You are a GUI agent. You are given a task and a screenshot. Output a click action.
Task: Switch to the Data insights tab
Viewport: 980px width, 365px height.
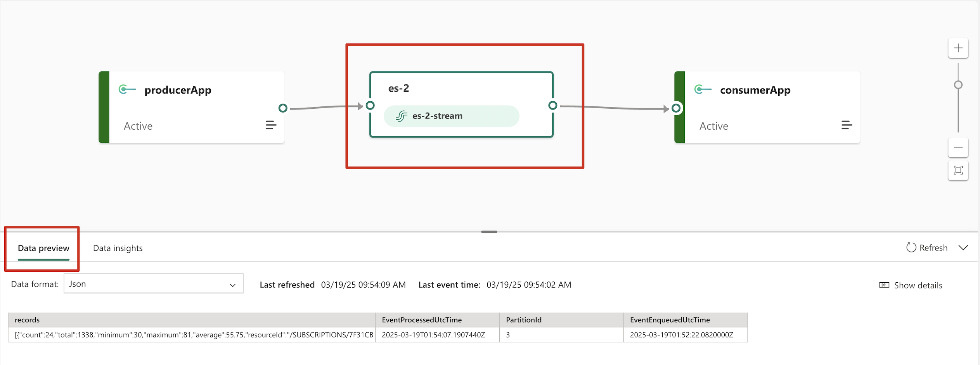118,248
